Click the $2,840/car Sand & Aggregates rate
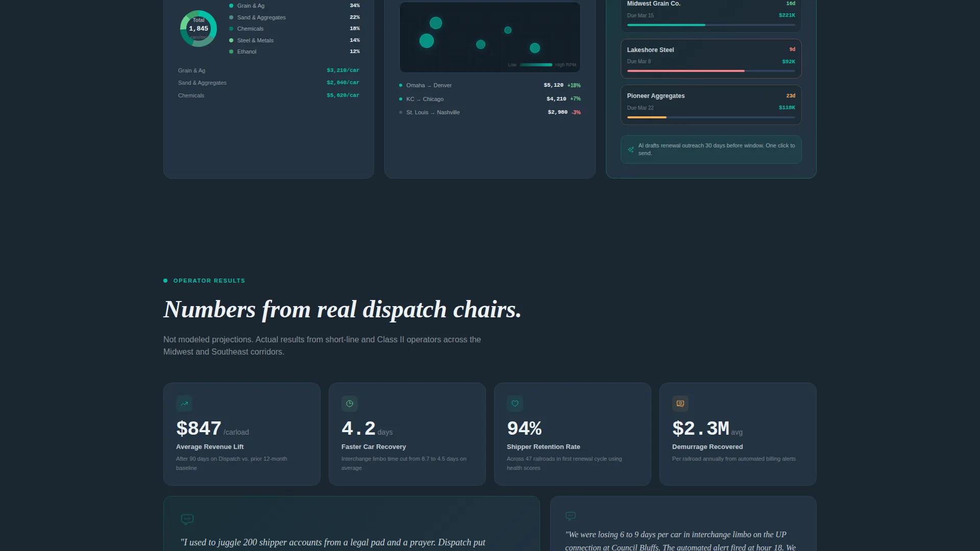Viewport: 980px width, 551px height. (x=343, y=83)
